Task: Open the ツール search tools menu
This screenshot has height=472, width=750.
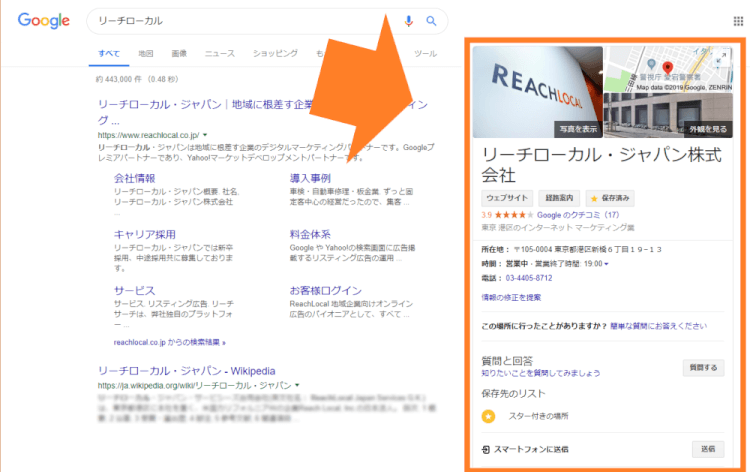Action: [425, 54]
